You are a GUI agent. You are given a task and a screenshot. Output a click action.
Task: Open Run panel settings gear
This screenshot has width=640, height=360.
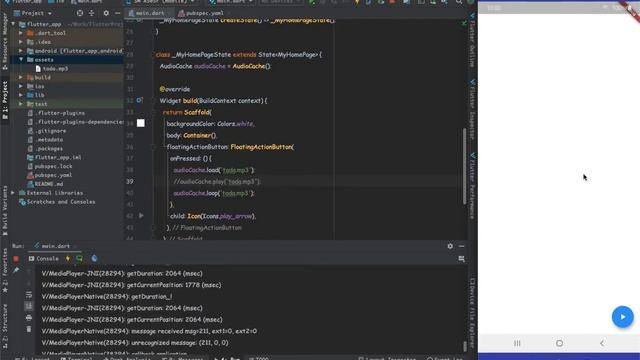(450, 246)
